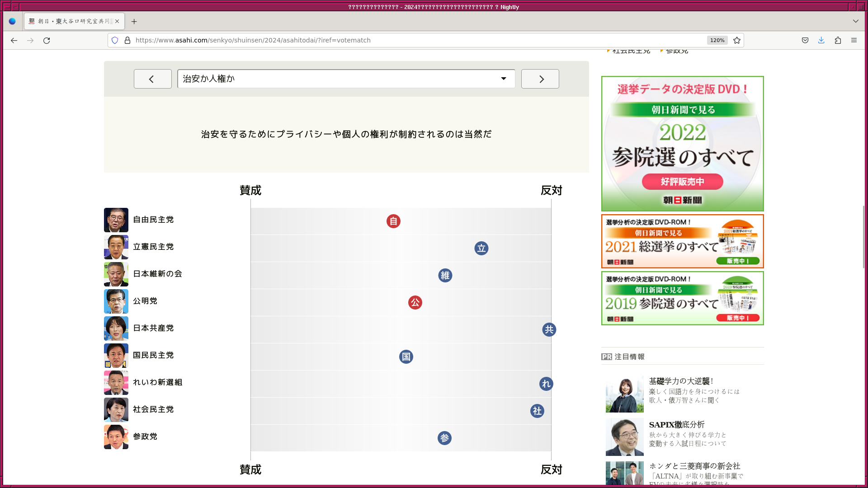868x488 pixels.
Task: Open the Firefox hamburger menu
Action: pos(854,40)
